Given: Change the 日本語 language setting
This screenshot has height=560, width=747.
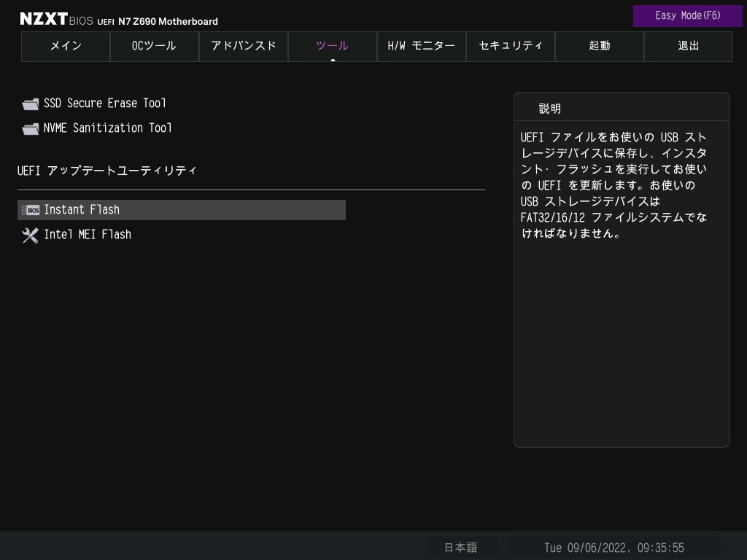Looking at the screenshot, I should (x=461, y=548).
